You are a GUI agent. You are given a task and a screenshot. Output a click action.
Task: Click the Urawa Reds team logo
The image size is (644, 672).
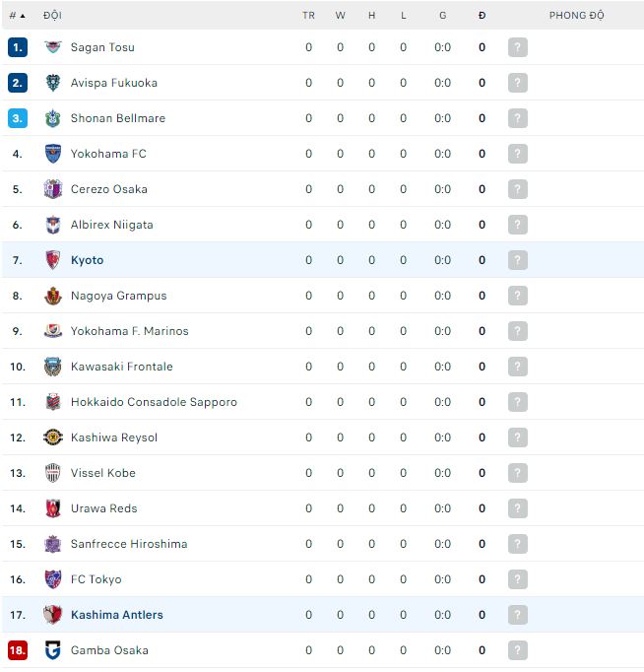pos(53,508)
